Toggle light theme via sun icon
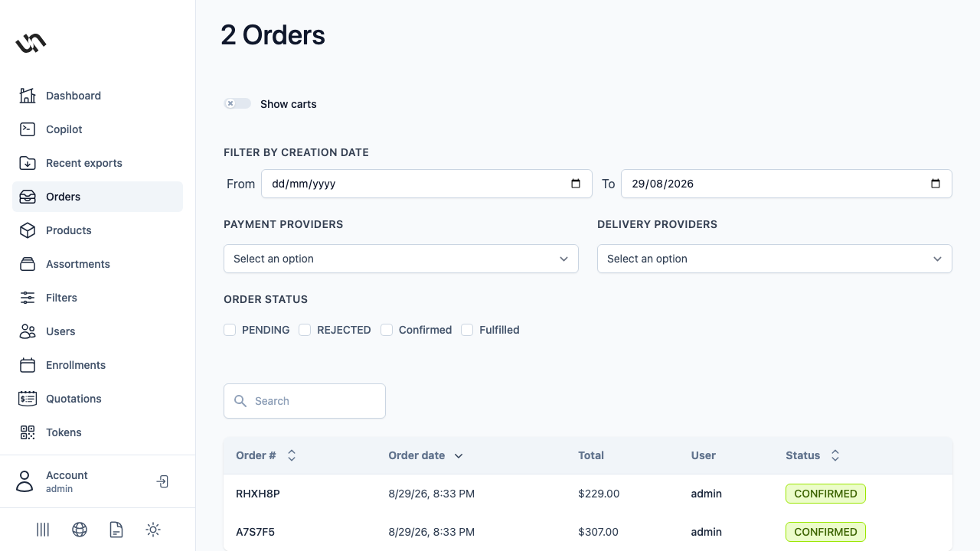Screen dimensions: 980x551 [153, 530]
